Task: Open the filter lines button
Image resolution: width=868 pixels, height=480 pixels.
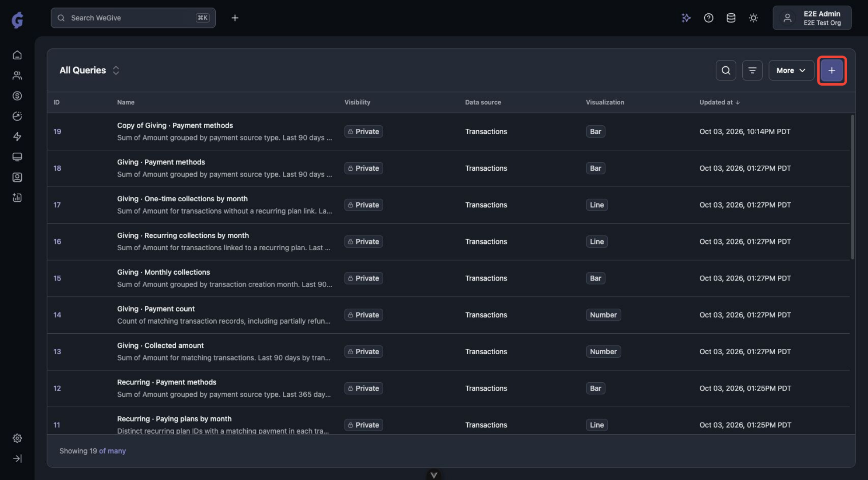Action: 752,70
